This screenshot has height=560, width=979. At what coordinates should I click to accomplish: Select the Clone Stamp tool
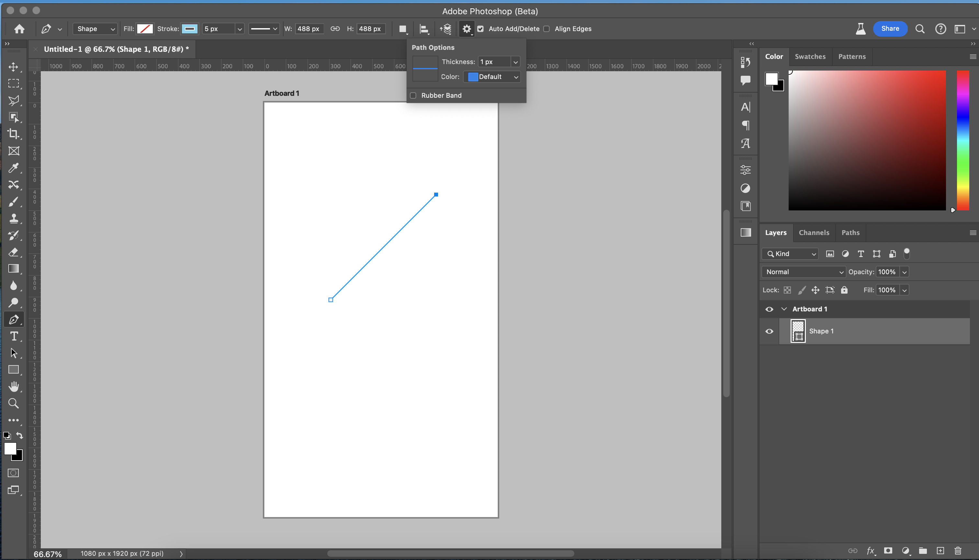tap(14, 218)
